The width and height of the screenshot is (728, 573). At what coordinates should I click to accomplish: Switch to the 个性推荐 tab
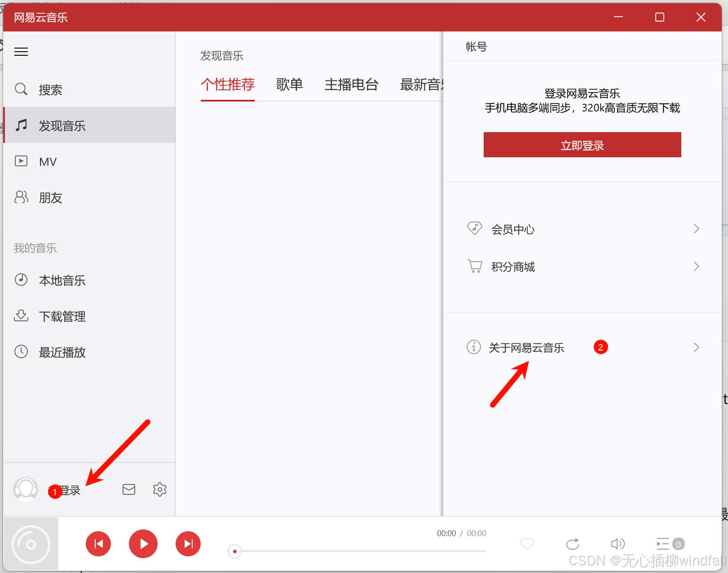[x=228, y=84]
